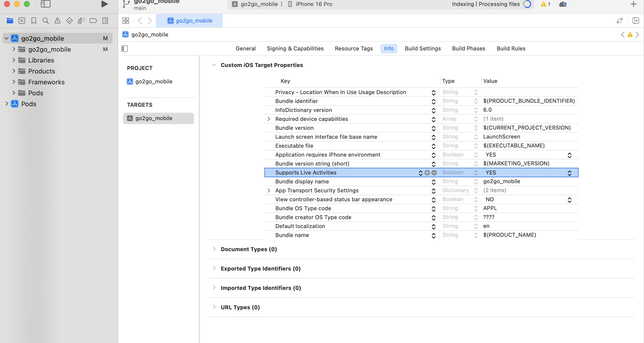Image resolution: width=644 pixels, height=343 pixels.
Task: Expand Imported Type Identifiers section
Action: [214, 288]
